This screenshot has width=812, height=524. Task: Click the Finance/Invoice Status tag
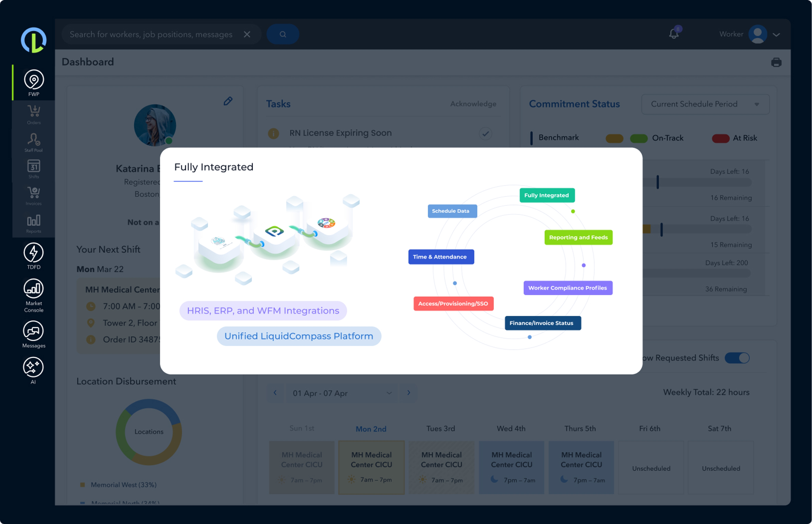(543, 323)
